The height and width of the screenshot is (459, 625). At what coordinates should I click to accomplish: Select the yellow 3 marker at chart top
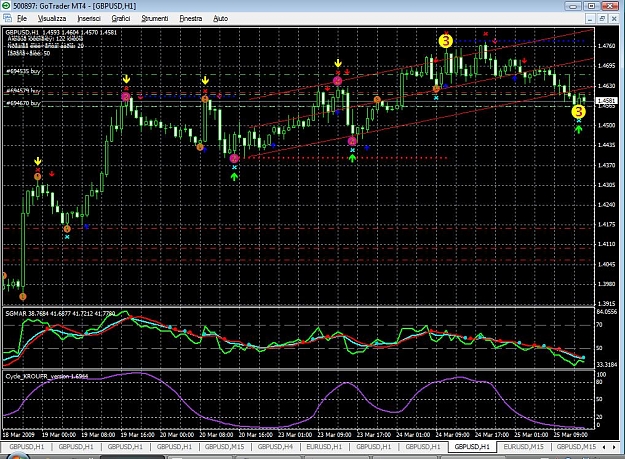[446, 41]
